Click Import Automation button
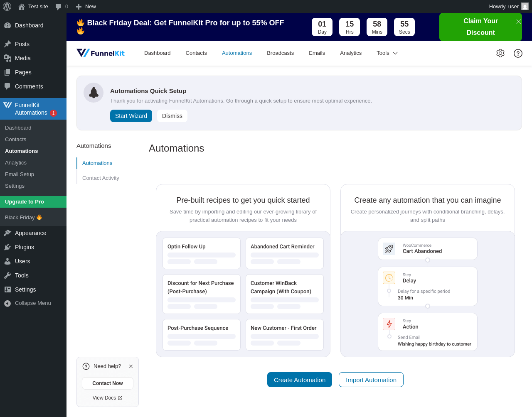 coord(371,380)
